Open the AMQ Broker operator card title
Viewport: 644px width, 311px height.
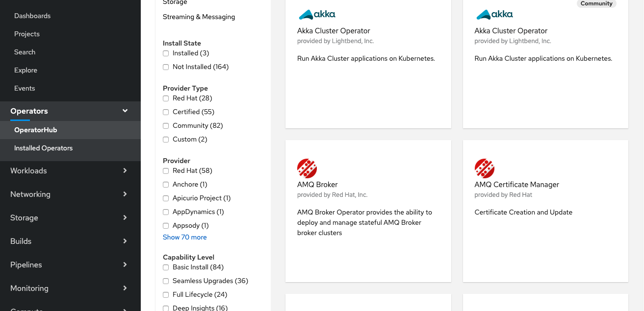point(317,185)
